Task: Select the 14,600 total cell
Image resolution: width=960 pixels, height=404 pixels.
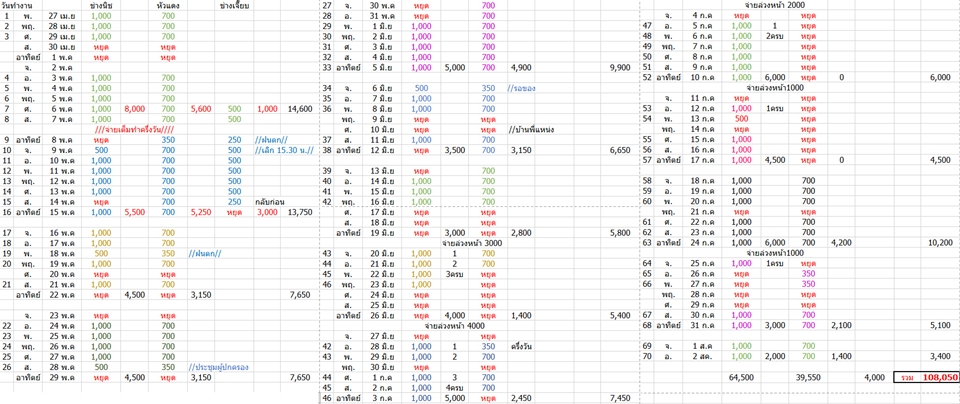Action: [299, 109]
